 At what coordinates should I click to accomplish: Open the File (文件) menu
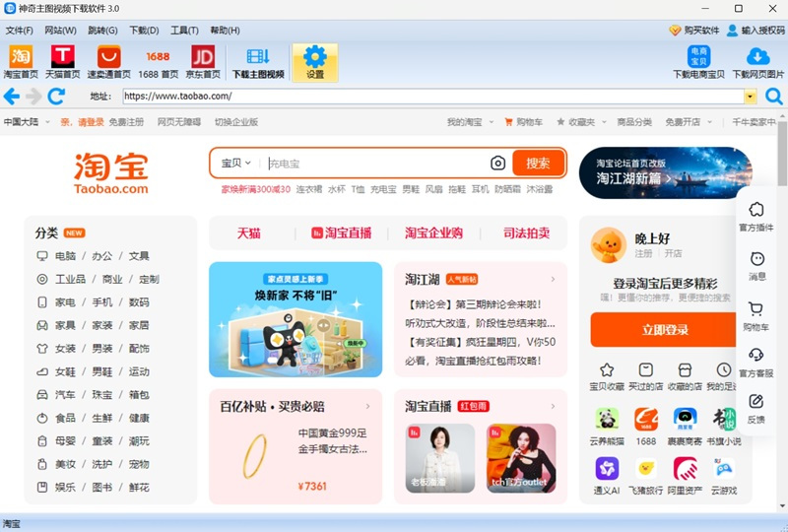coord(20,31)
